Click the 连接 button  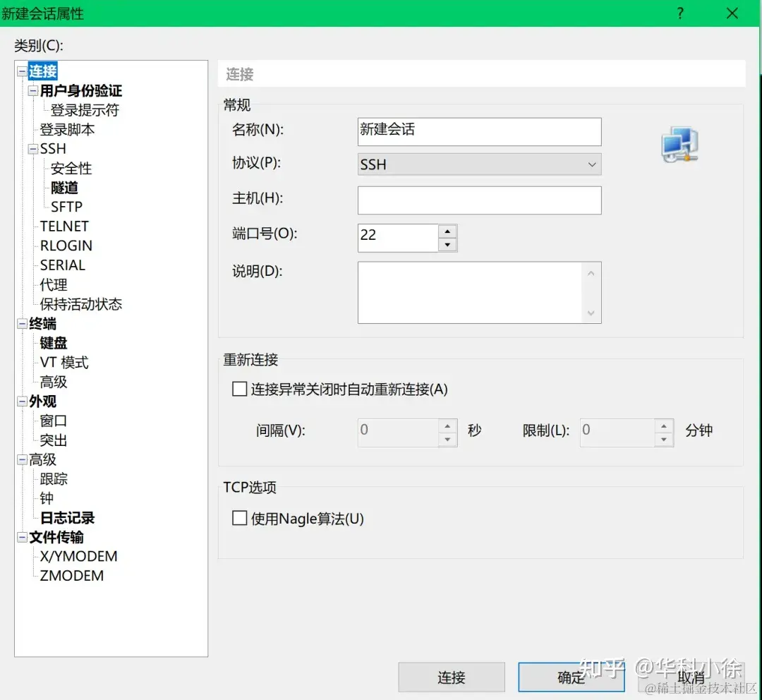(x=452, y=677)
